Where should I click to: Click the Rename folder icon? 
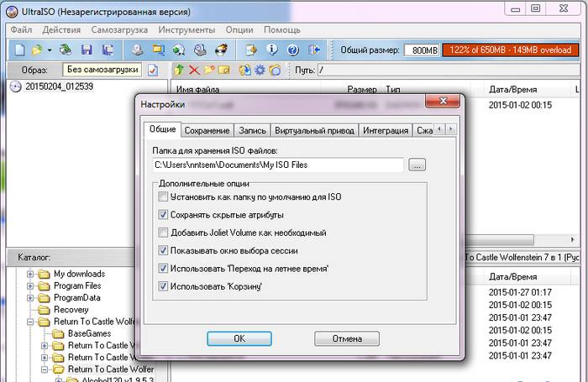click(224, 70)
